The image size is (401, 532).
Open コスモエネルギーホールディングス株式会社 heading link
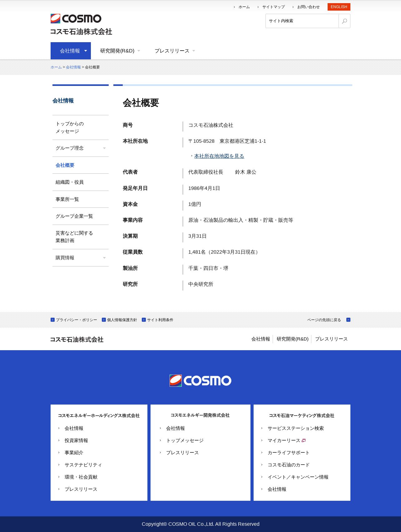point(99,415)
